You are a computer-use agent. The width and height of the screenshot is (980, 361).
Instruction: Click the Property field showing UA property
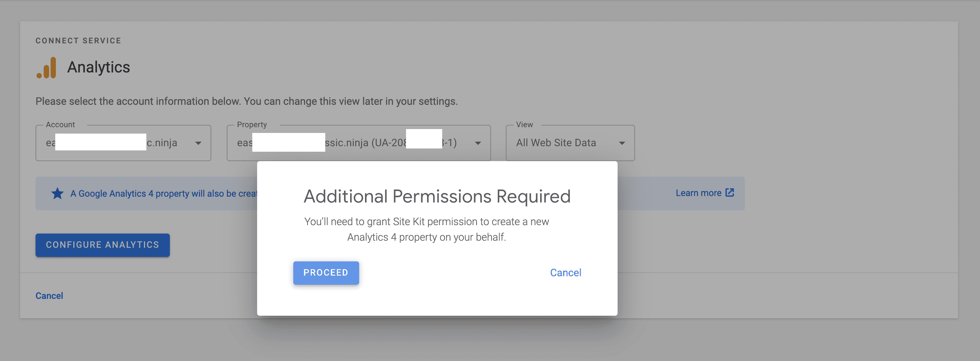[x=358, y=143]
